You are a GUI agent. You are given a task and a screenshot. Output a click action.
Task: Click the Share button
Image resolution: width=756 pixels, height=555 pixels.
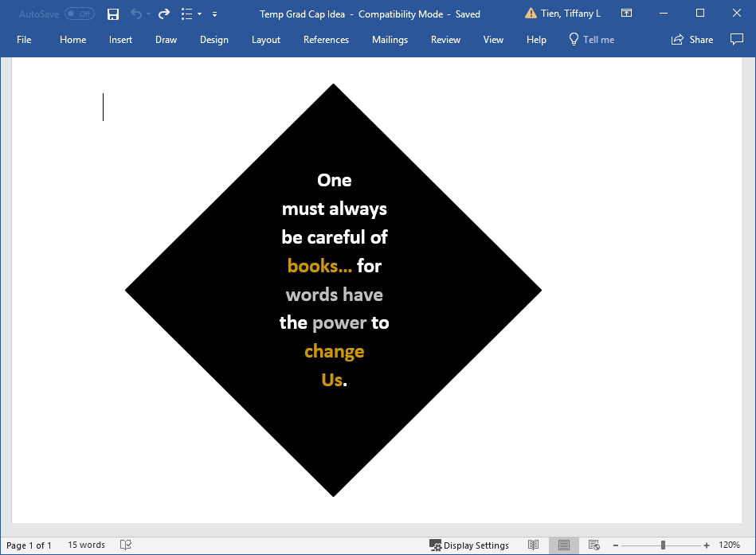coord(692,40)
